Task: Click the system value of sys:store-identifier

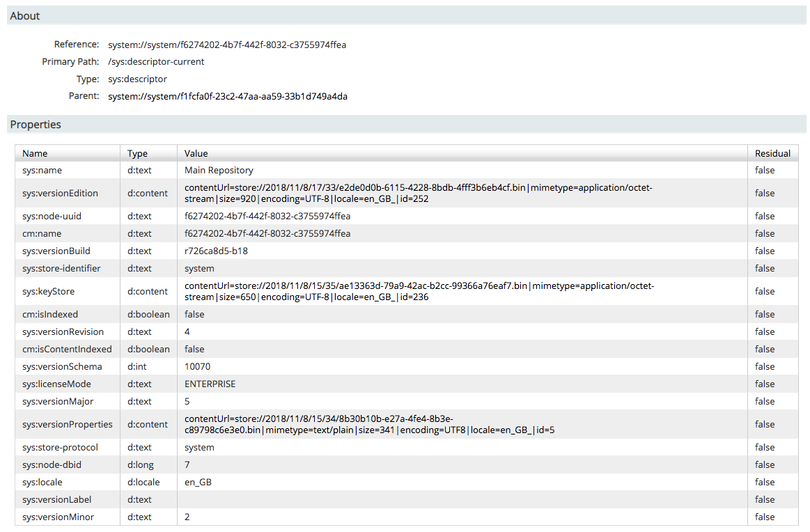Action: (199, 269)
